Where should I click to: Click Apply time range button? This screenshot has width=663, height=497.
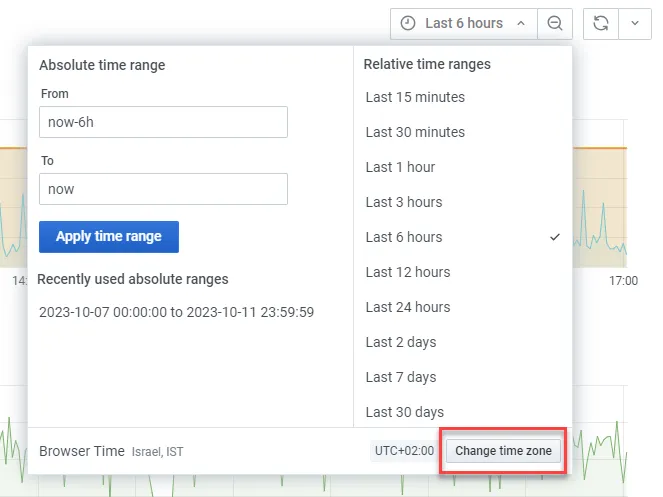[109, 236]
